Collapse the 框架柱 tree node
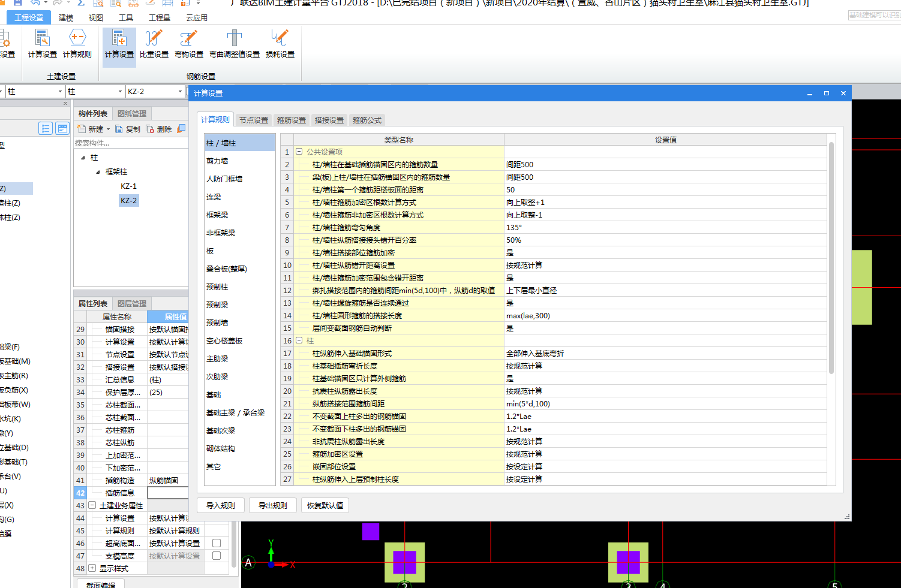The height and width of the screenshot is (588, 901). (x=98, y=172)
